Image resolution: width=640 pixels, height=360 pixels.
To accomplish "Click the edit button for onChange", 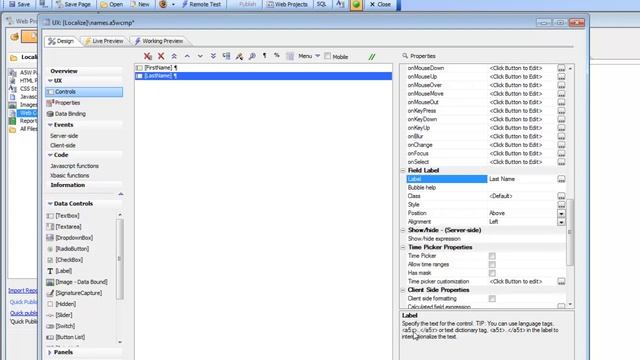I will point(561,145).
